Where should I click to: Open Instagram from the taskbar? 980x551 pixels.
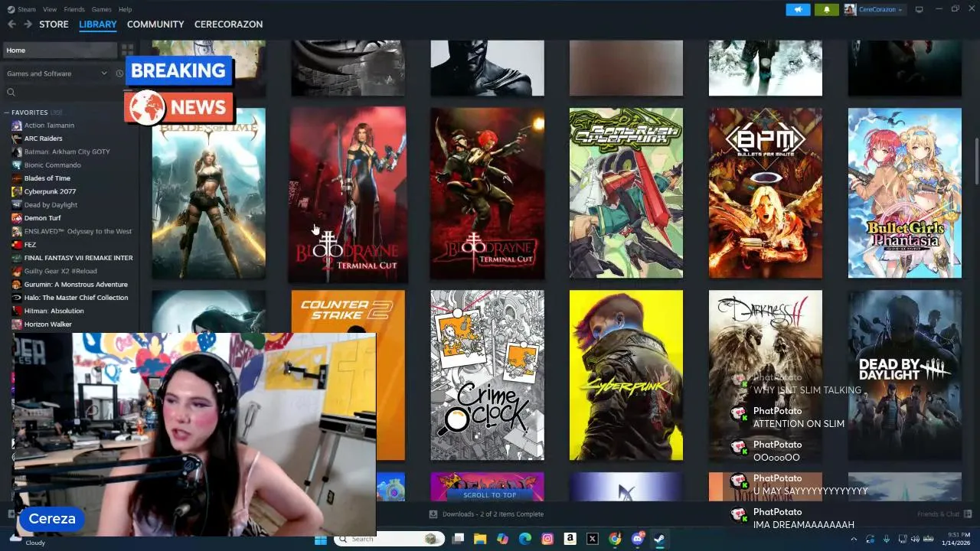click(547, 539)
